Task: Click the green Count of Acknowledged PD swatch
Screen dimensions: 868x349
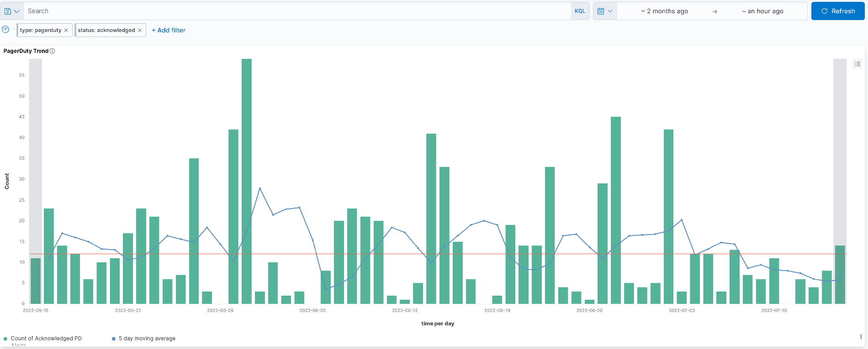Action: coord(5,339)
